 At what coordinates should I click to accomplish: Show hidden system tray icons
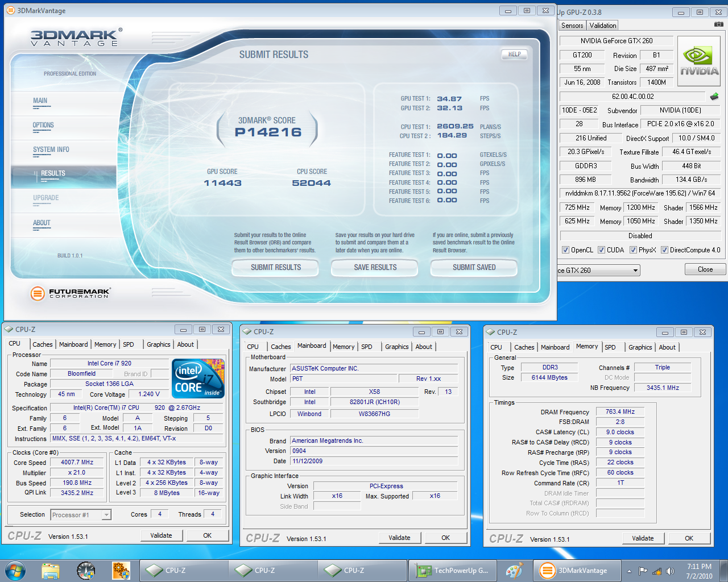[629, 571]
